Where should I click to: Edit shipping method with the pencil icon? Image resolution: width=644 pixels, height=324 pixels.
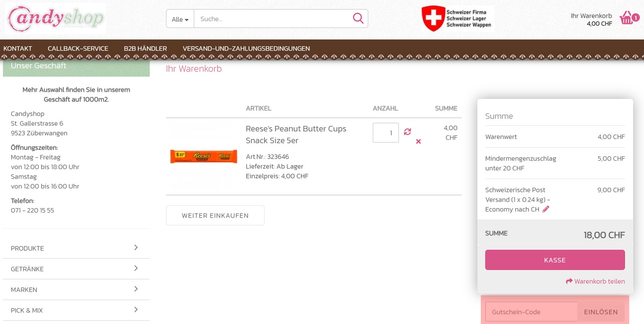pos(546,209)
